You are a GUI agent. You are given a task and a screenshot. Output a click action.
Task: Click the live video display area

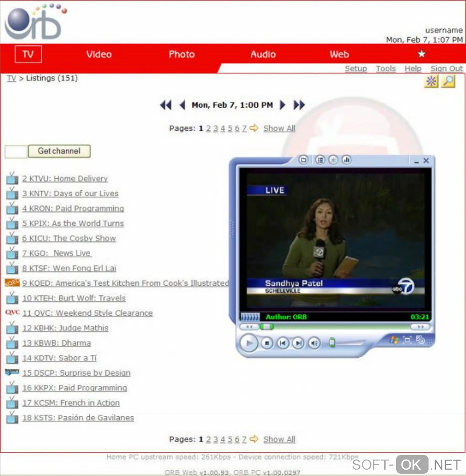coord(335,240)
